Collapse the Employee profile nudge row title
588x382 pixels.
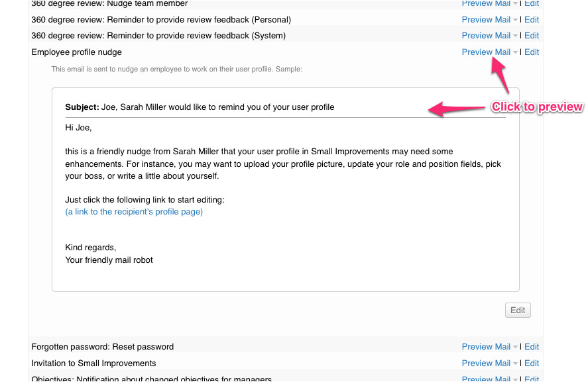coord(76,52)
